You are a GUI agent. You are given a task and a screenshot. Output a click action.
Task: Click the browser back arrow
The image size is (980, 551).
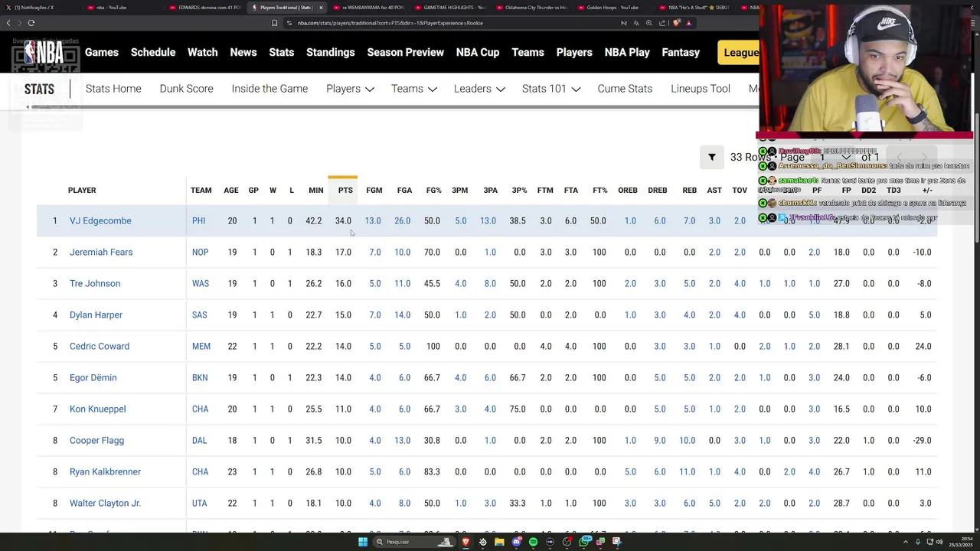[8, 23]
